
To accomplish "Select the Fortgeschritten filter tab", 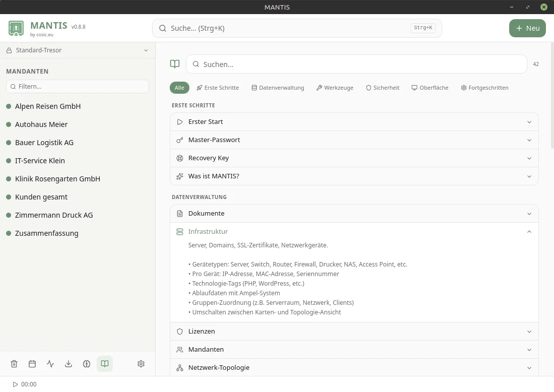I will pos(484,88).
